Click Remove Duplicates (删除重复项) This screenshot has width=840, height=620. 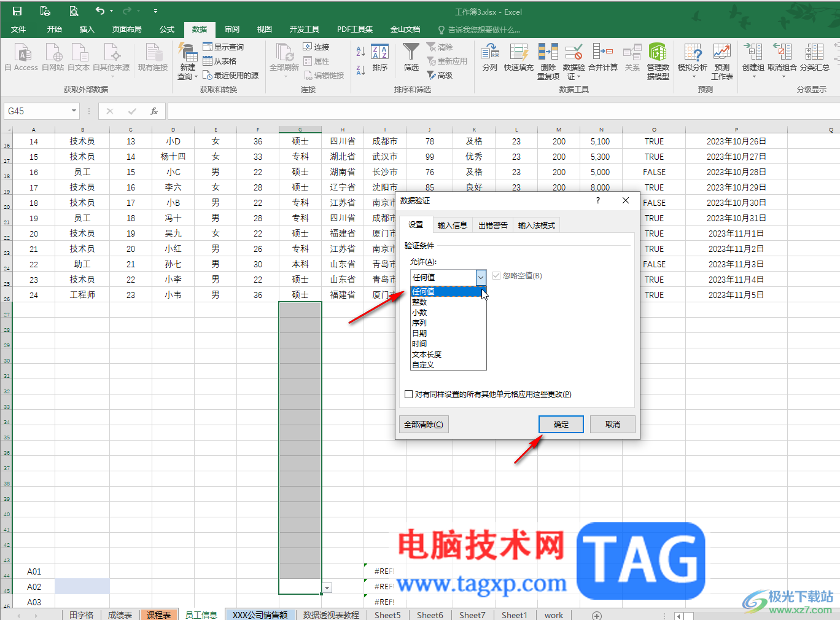point(548,61)
